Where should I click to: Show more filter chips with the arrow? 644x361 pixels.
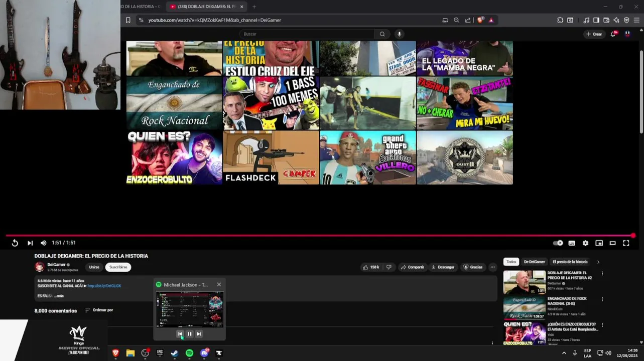598,262
